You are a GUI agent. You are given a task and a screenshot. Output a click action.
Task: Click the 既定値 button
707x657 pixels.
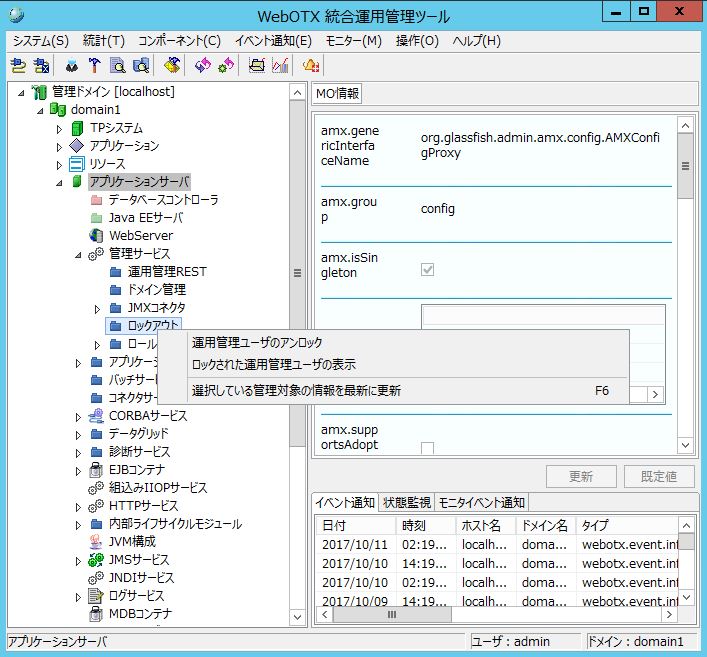point(658,477)
